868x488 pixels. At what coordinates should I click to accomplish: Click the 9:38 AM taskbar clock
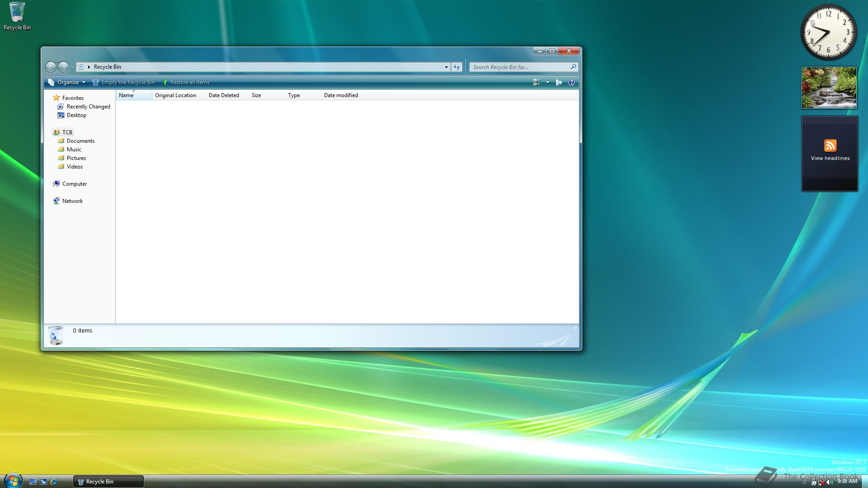(x=847, y=482)
